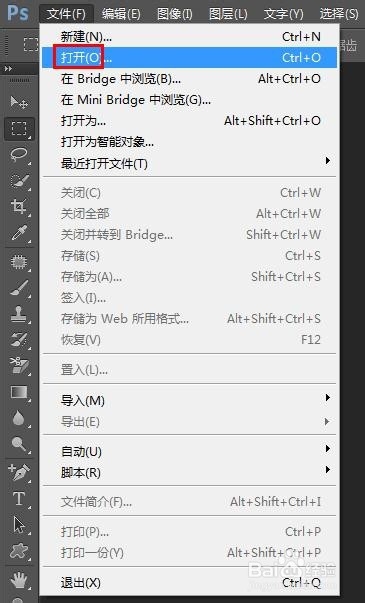Open the 脚本(R) submenu
This screenshot has height=603, width=365.
point(190,472)
